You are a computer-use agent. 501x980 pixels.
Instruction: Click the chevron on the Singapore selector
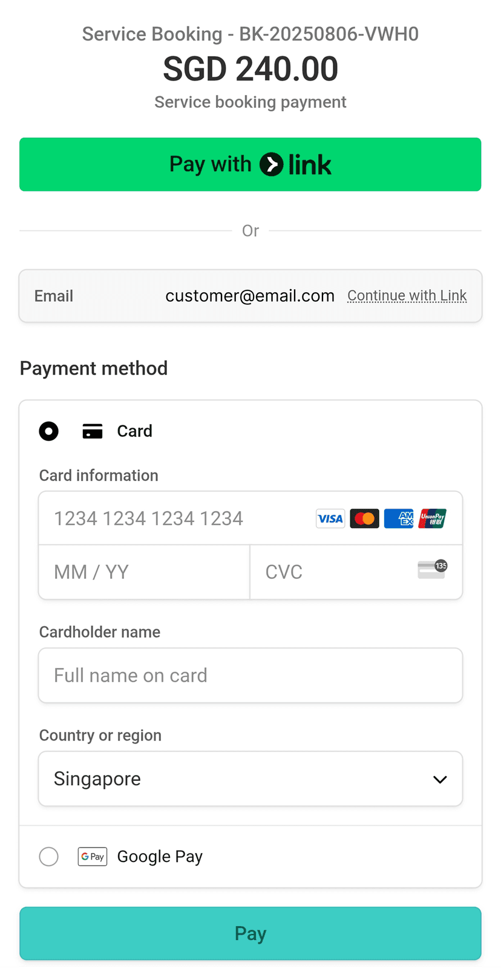point(440,779)
